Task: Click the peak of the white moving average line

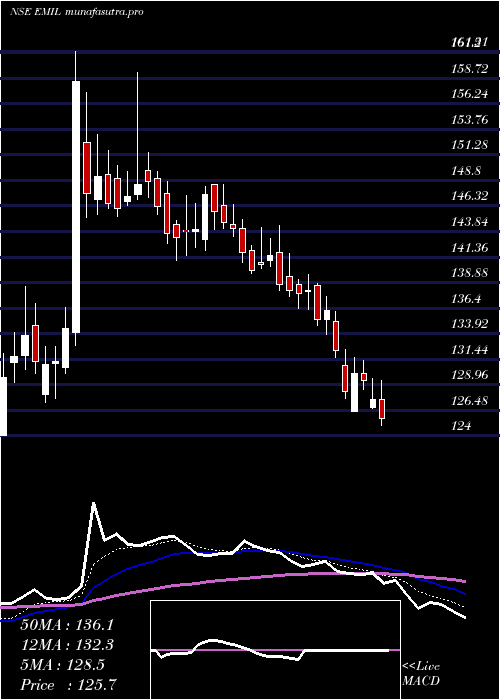Action: [x=94, y=503]
